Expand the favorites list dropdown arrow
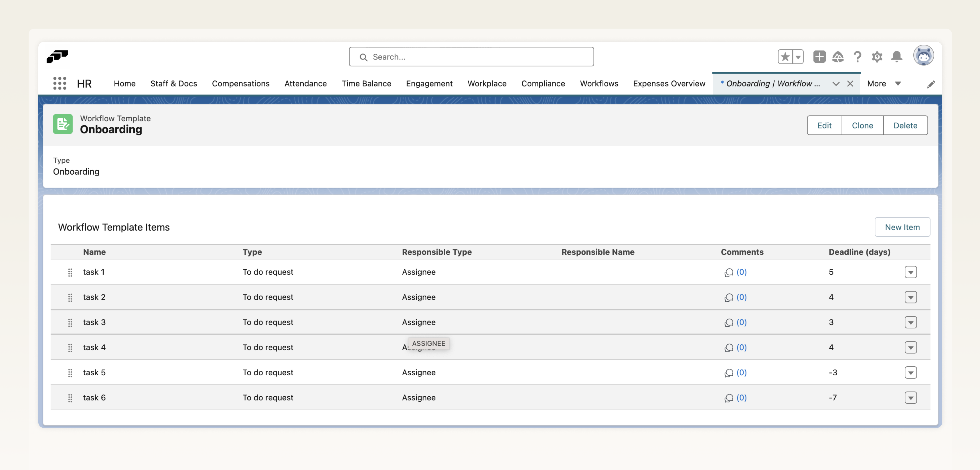 pyautogui.click(x=798, y=57)
